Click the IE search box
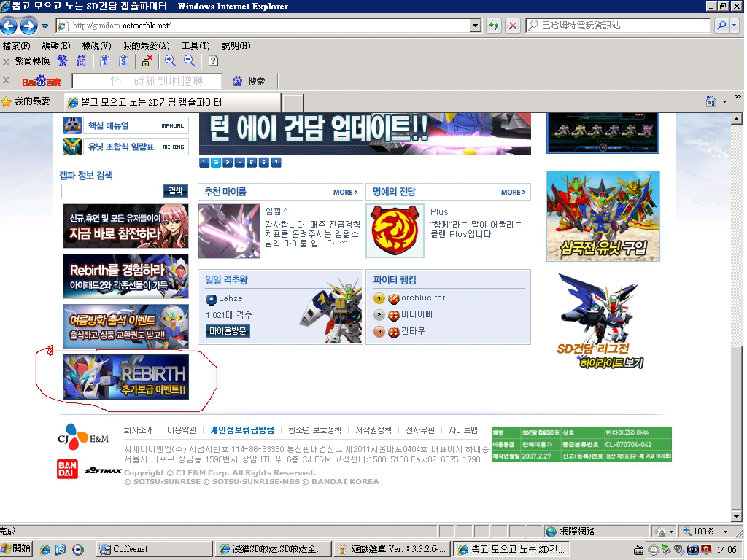747x560 pixels. (x=618, y=26)
